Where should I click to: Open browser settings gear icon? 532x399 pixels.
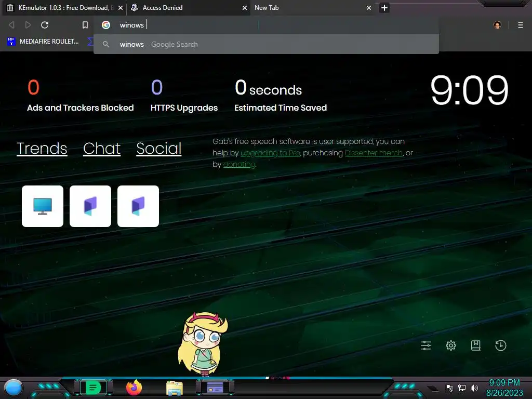[x=451, y=345]
